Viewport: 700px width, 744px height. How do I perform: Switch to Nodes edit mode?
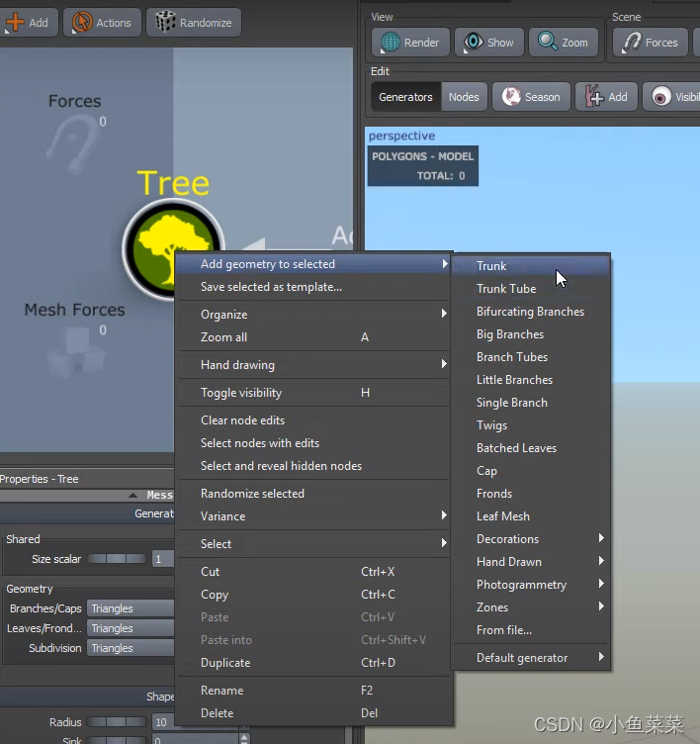tap(464, 97)
